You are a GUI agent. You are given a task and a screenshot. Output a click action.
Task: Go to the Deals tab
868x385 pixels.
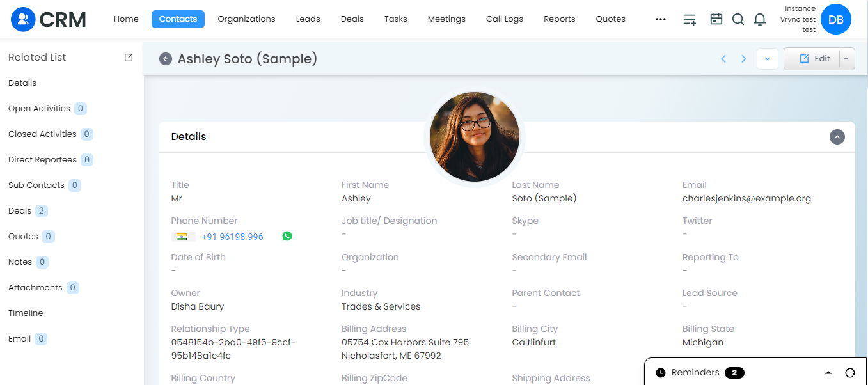[352, 19]
